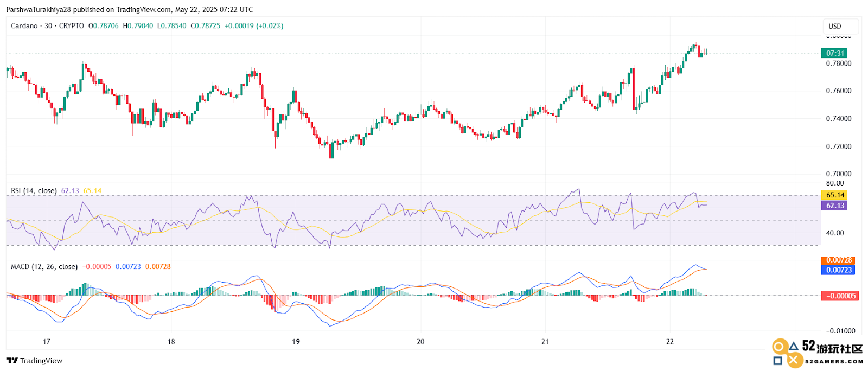868x371 pixels.
Task: Click the purple RSI value 62.13 in legend
Action: coord(70,191)
